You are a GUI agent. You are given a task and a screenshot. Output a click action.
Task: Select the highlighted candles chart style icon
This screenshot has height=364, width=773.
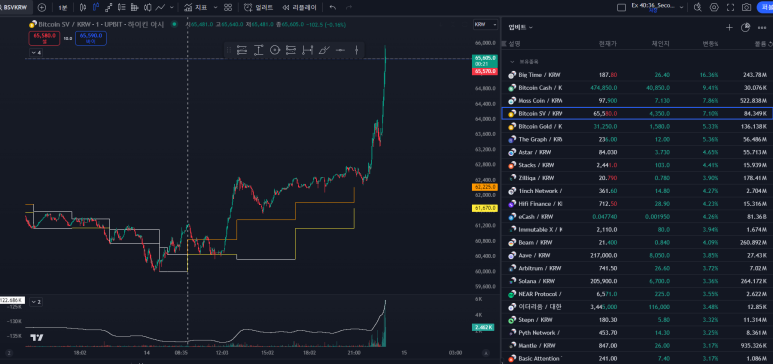pyautogui.click(x=96, y=7)
